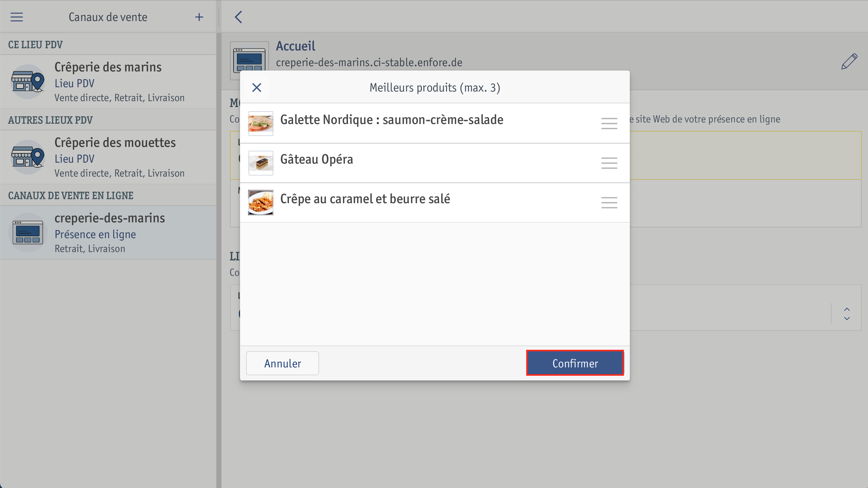Image resolution: width=868 pixels, height=488 pixels.
Task: Select Gâteau Opéra row text
Action: click(316, 159)
